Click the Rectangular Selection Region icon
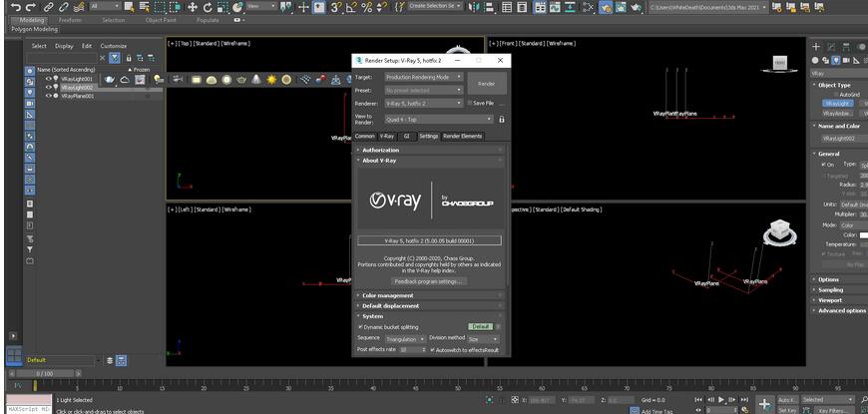 pyautogui.click(x=160, y=7)
